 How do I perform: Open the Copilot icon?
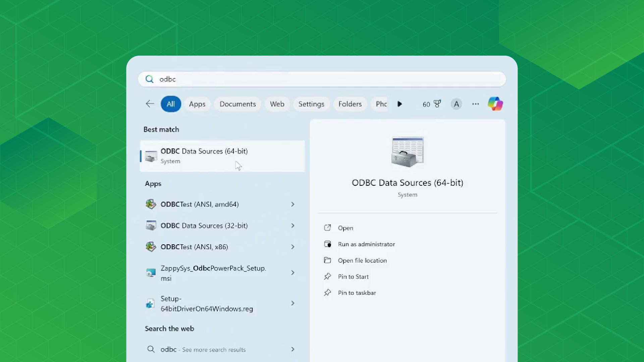tap(495, 104)
